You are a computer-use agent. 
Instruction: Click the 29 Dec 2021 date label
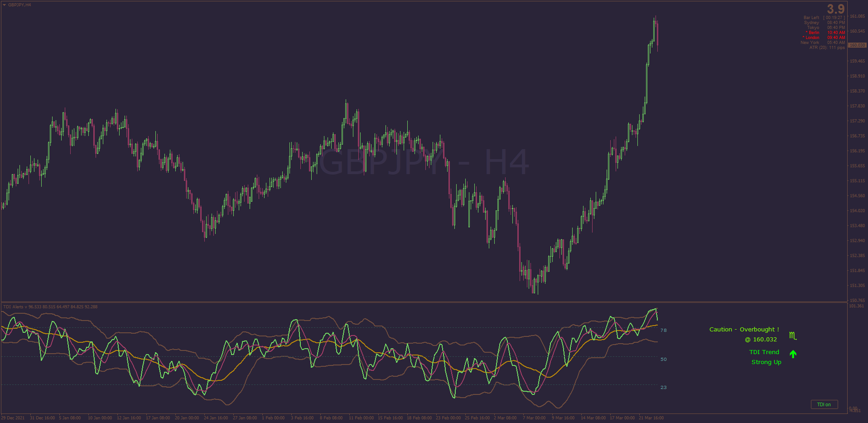pos(13,418)
